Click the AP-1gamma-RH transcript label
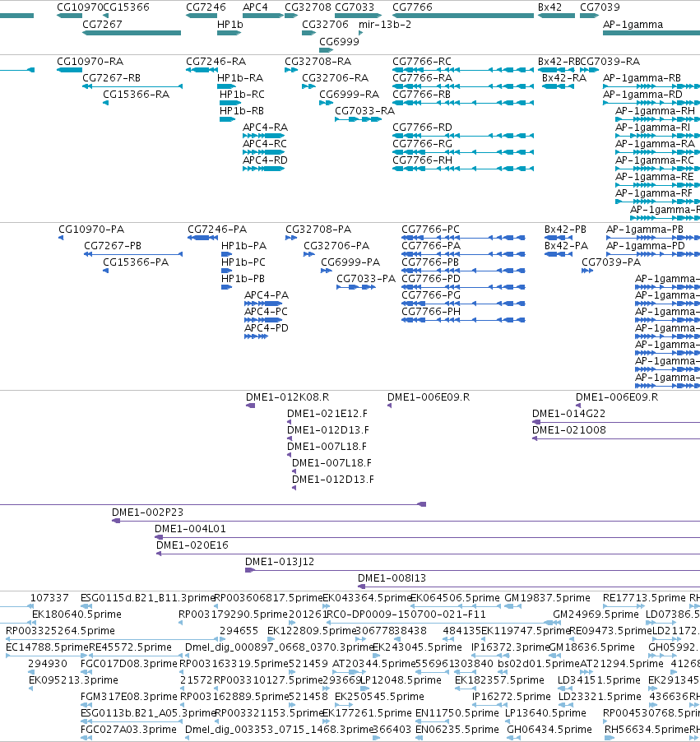This screenshot has width=700, height=742. pos(655,111)
